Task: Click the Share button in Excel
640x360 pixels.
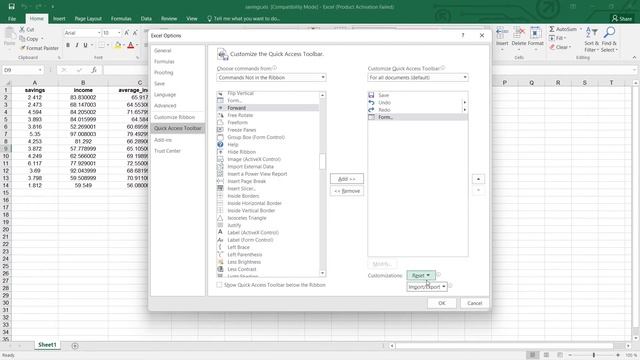Action: 622,19
